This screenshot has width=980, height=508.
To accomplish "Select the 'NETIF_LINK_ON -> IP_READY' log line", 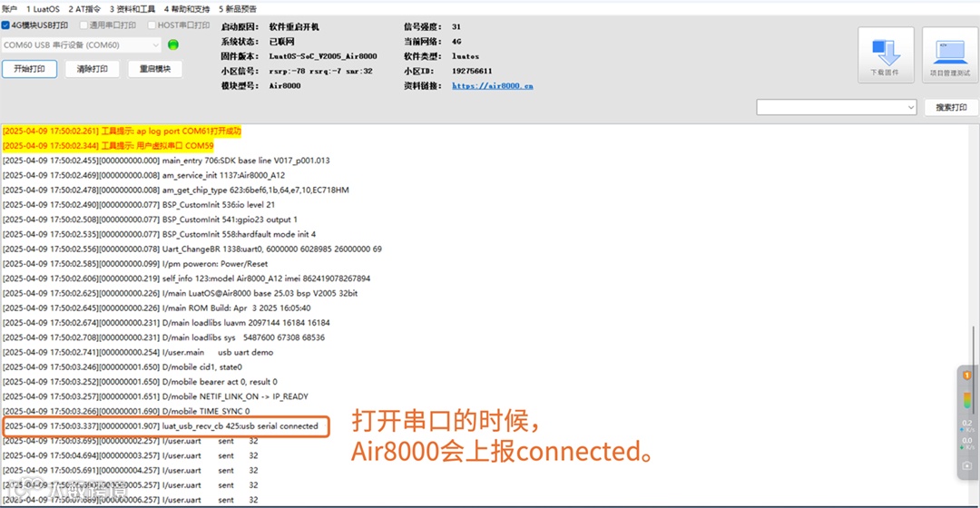I will tap(156, 396).
